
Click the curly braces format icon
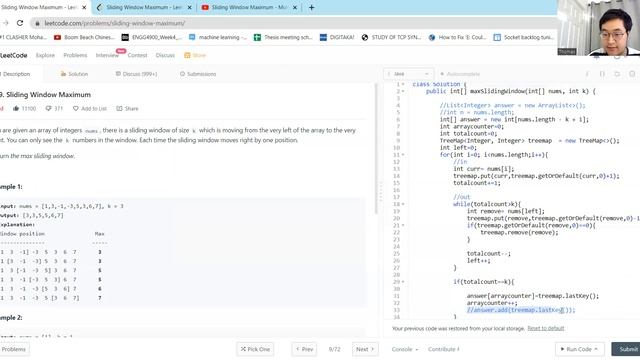coord(602,74)
